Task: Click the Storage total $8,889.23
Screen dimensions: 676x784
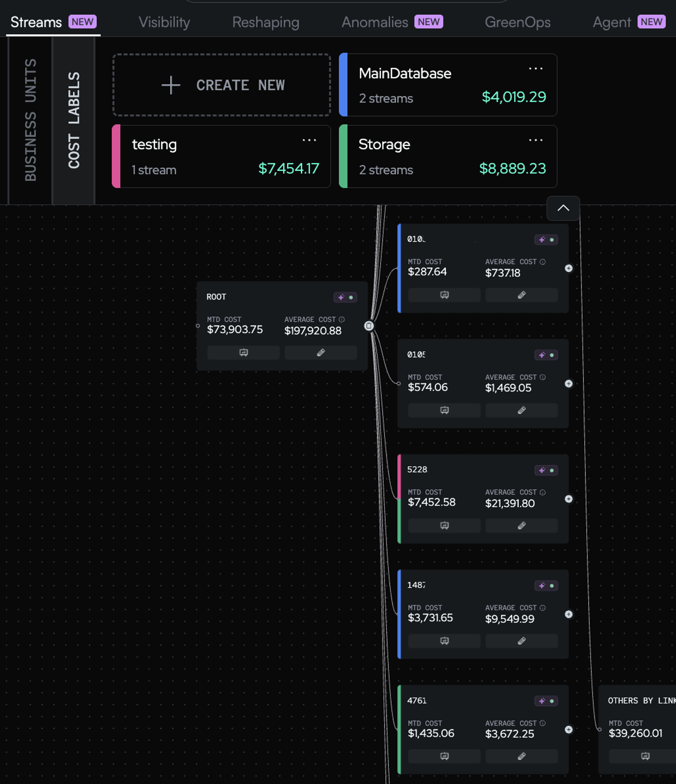Action: tap(512, 169)
